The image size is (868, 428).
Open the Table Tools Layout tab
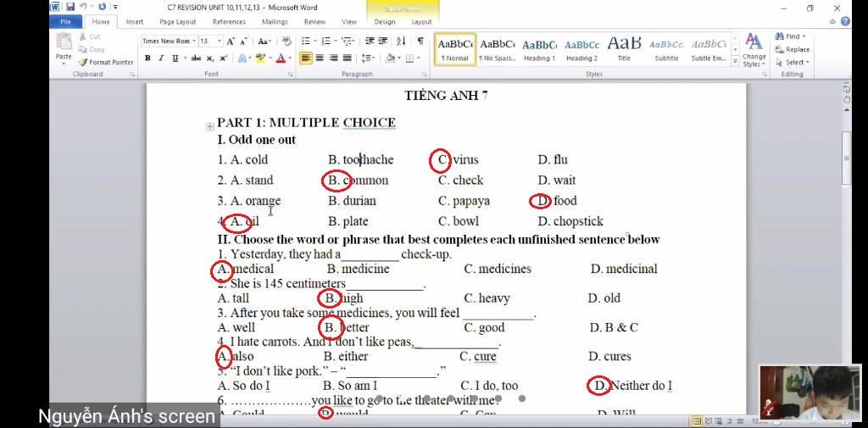coord(422,21)
